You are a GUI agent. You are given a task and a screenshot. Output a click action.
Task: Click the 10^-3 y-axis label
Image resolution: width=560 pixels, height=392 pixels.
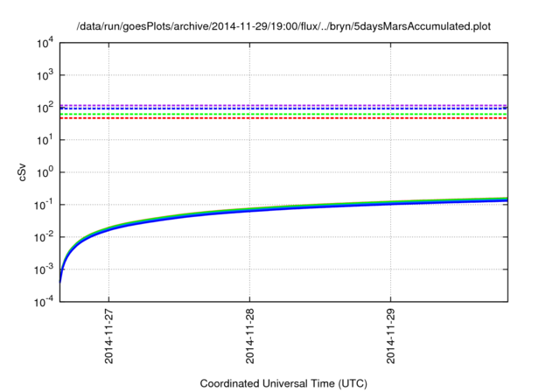pos(44,269)
